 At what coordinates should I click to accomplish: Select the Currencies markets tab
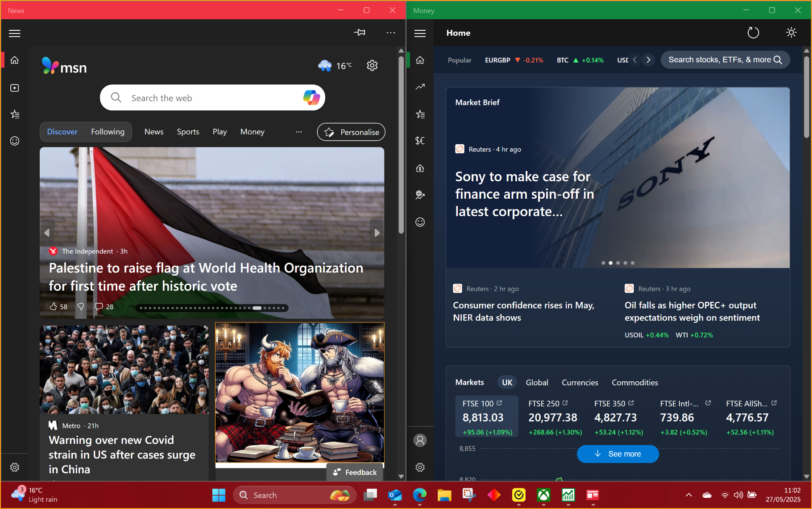coord(580,382)
